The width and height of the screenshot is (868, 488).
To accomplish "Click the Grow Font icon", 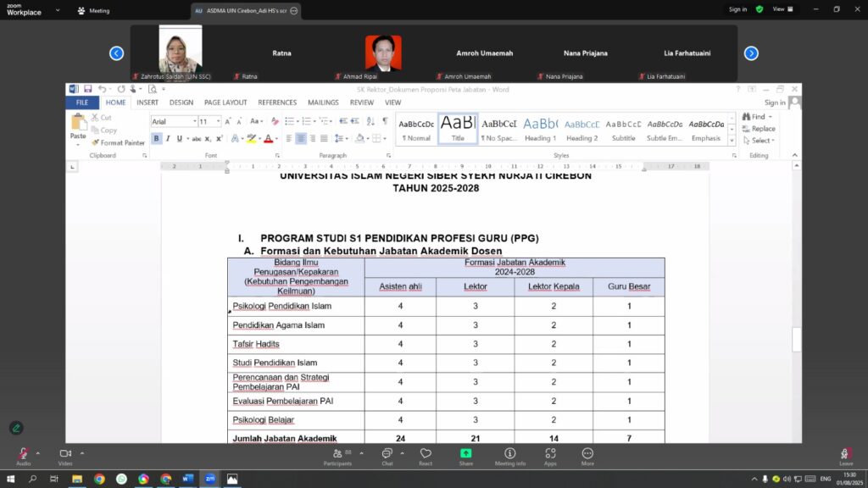I will pos(227,122).
